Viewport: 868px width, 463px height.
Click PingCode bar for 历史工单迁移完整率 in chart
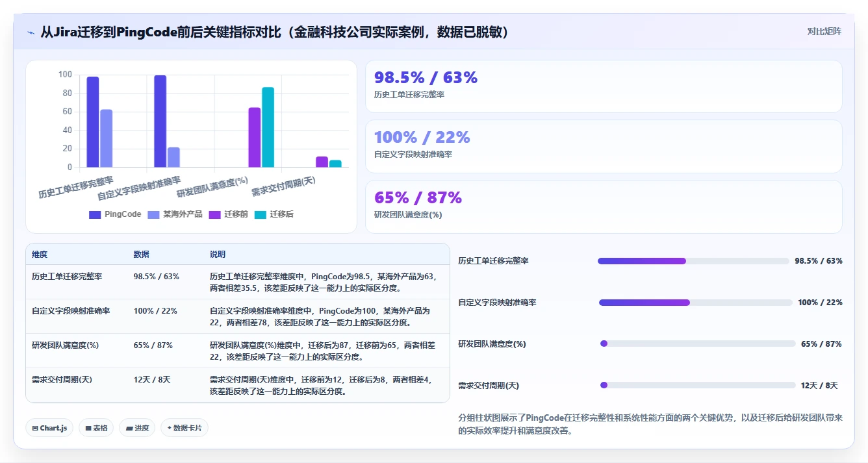[93, 122]
